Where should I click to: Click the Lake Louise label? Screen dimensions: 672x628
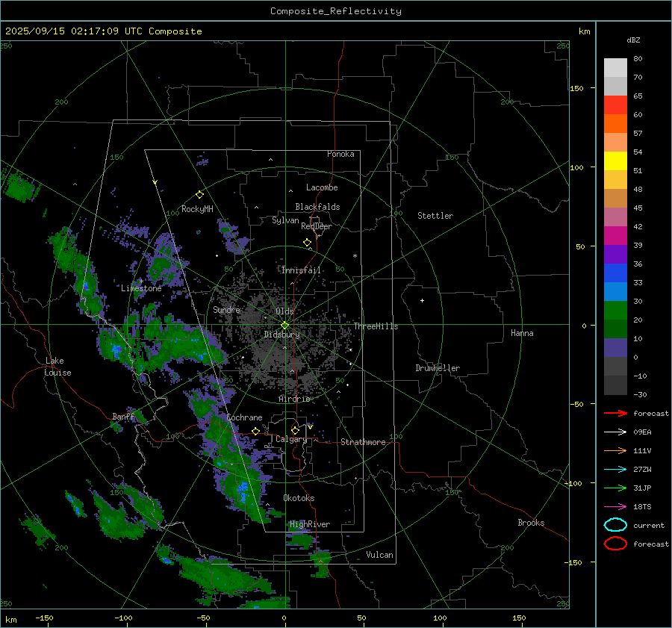pos(57,367)
